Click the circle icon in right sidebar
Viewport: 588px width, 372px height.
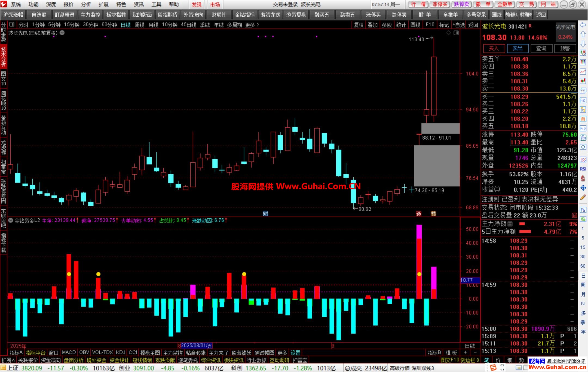(x=583, y=147)
